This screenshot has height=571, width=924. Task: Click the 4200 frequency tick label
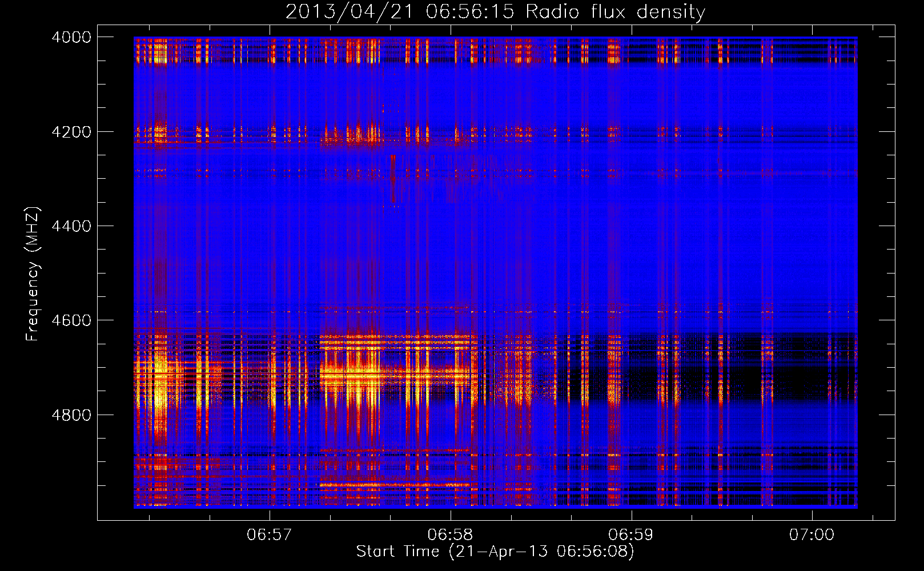pyautogui.click(x=71, y=132)
